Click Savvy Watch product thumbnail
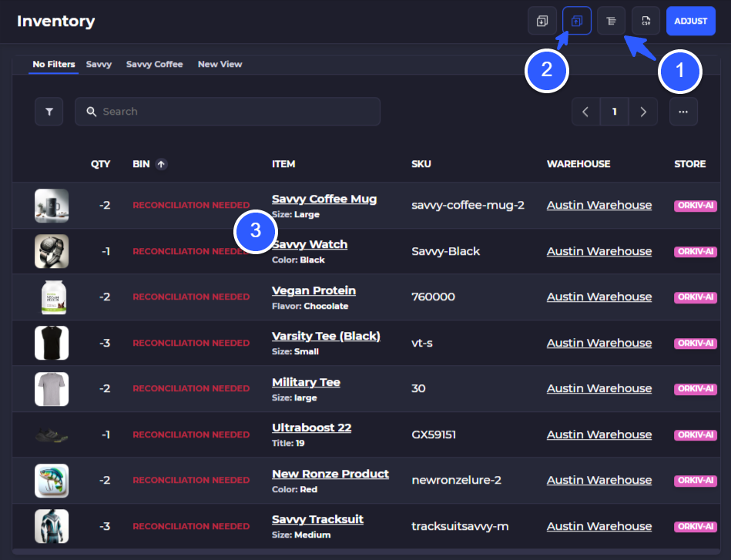This screenshot has height=560, width=731. pyautogui.click(x=52, y=251)
